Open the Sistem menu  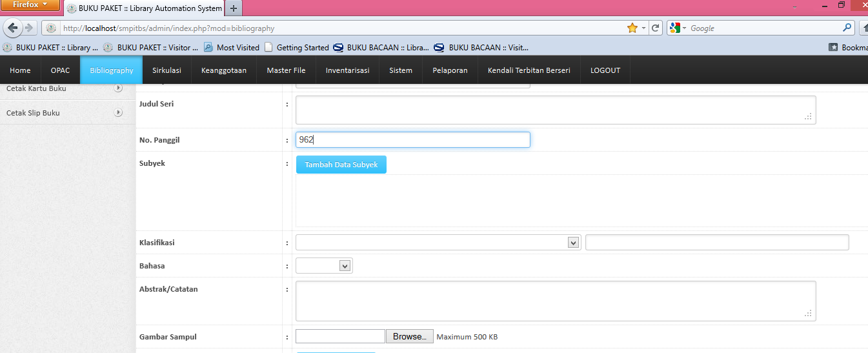click(401, 70)
